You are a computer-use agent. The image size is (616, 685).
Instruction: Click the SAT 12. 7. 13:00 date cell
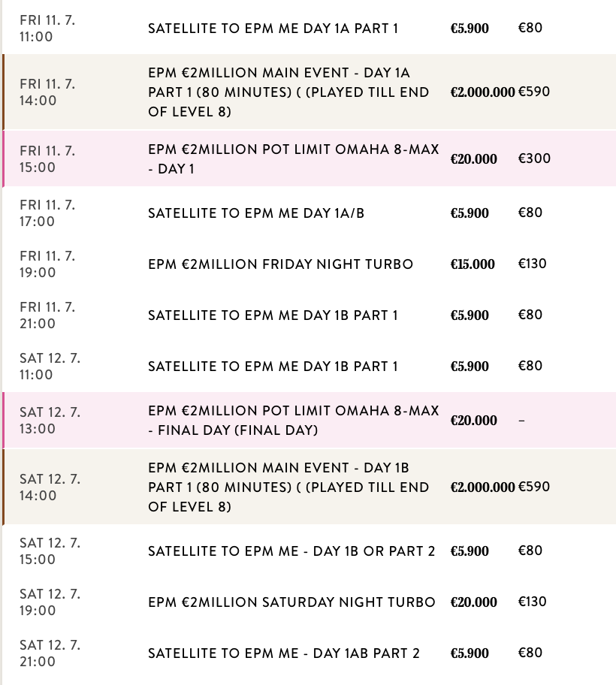50,421
